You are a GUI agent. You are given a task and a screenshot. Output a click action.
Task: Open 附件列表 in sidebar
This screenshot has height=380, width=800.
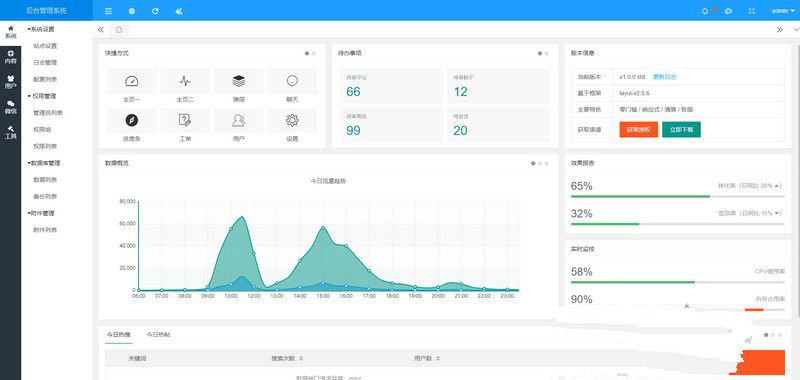click(x=45, y=230)
